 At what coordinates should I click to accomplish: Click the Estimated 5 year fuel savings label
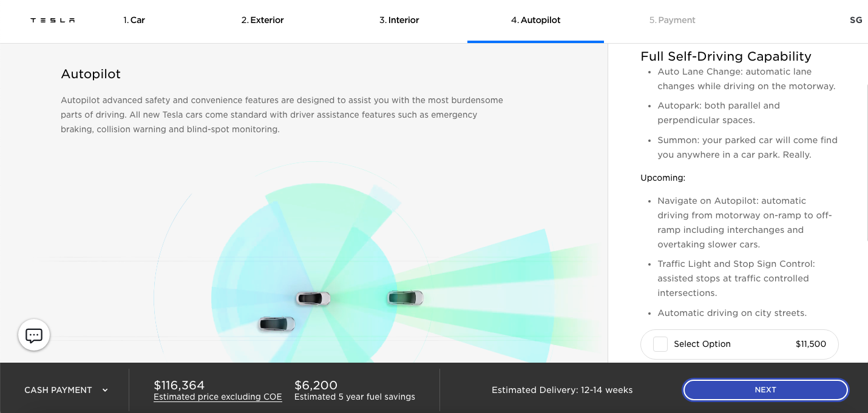click(x=354, y=397)
